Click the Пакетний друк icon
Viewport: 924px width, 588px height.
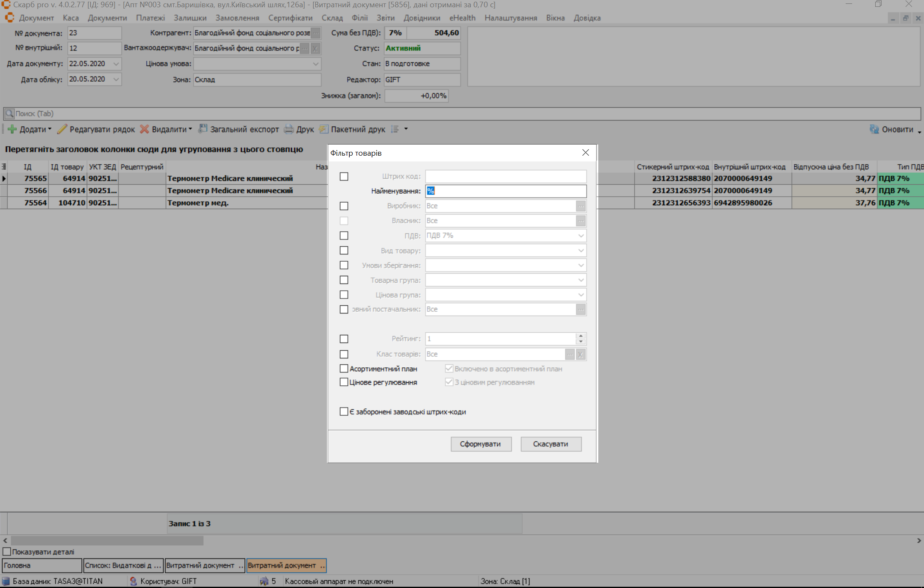[x=324, y=129]
